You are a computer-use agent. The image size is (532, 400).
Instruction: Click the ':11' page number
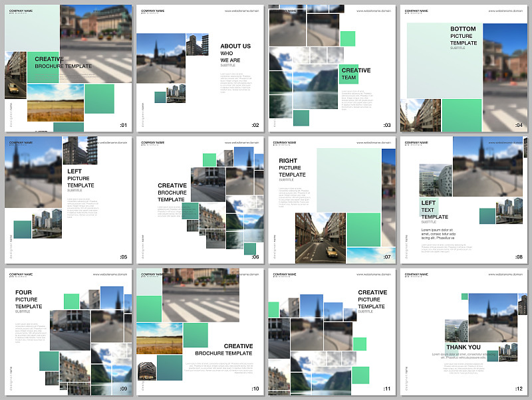click(x=387, y=389)
